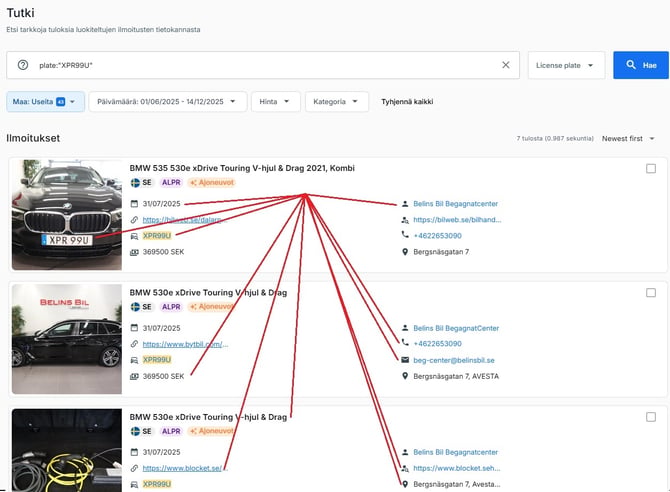
Task: Click seller profile search icon beside bilweb link
Action: [405, 220]
